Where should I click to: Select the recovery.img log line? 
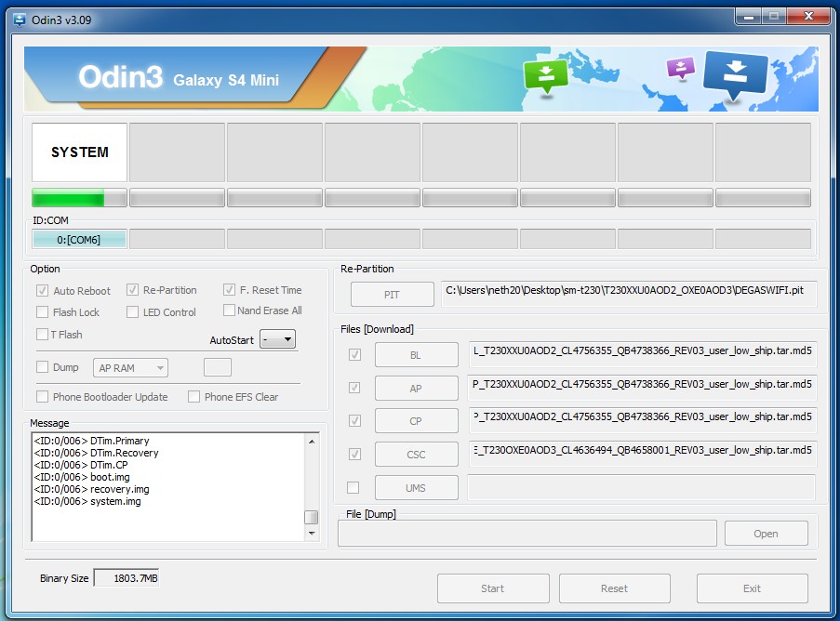(91, 489)
